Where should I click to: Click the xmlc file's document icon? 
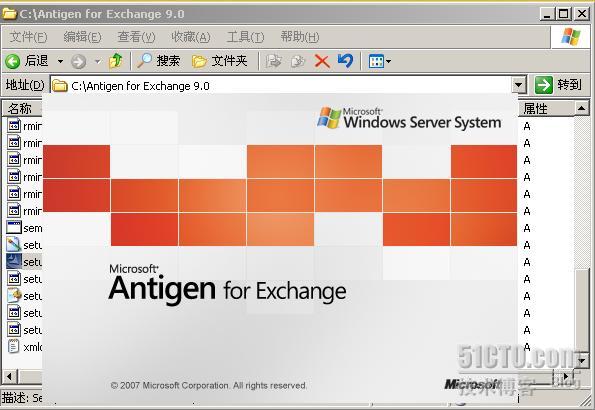(14, 346)
